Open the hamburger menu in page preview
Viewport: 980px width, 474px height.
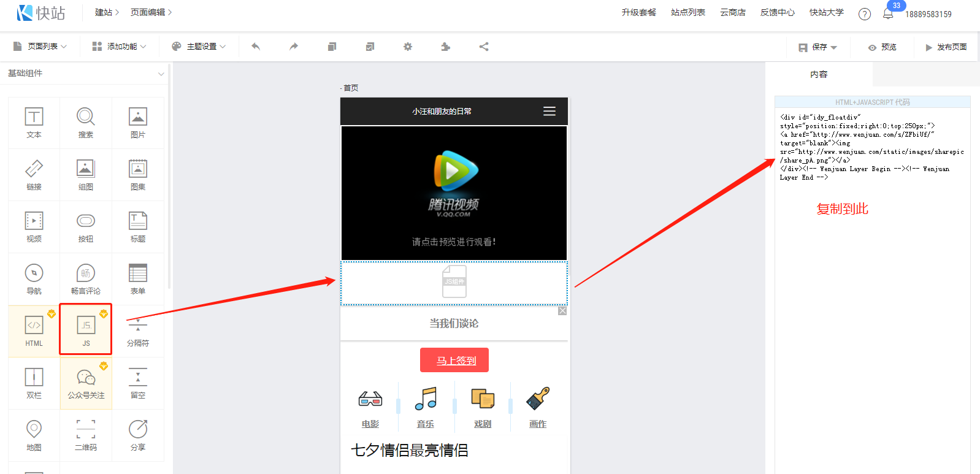coord(549,111)
